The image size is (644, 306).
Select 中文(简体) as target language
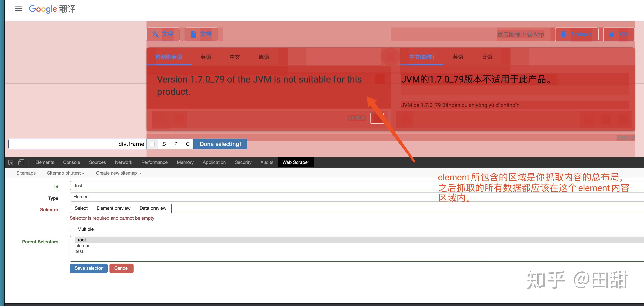click(x=422, y=57)
